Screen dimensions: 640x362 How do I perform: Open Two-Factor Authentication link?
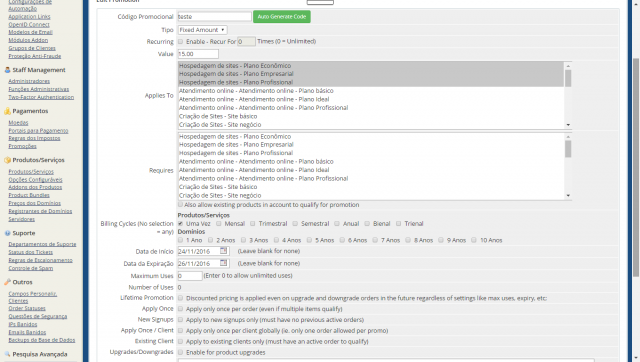point(41,97)
